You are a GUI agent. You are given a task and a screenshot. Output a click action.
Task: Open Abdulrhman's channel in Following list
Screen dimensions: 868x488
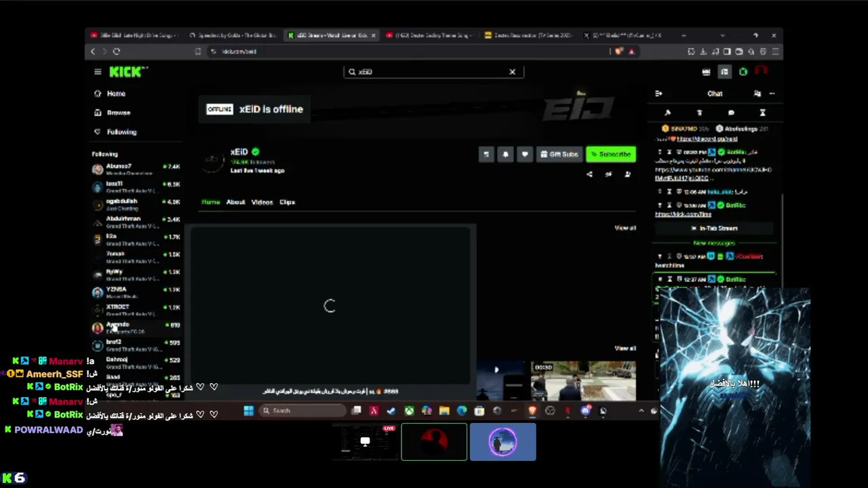click(136, 222)
